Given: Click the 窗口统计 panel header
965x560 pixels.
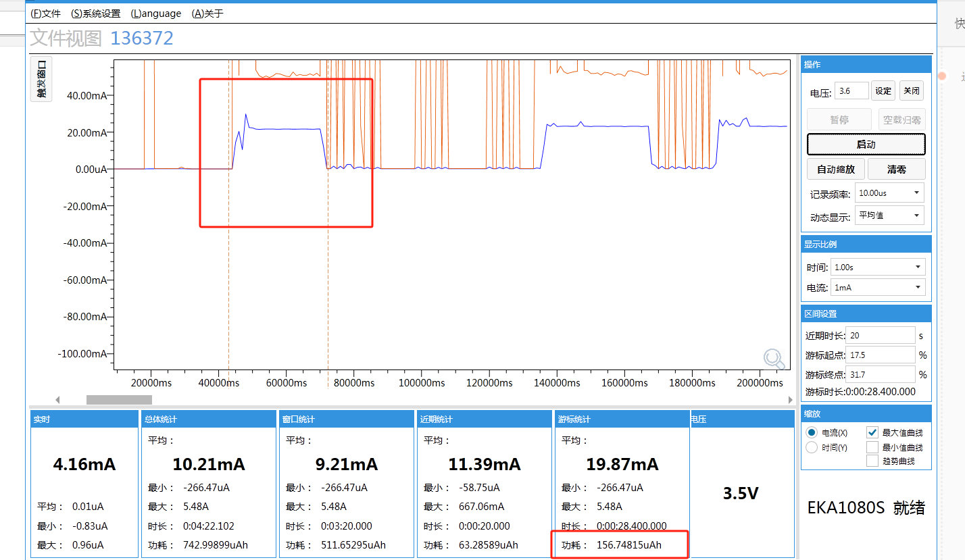Looking at the screenshot, I should tap(346, 419).
